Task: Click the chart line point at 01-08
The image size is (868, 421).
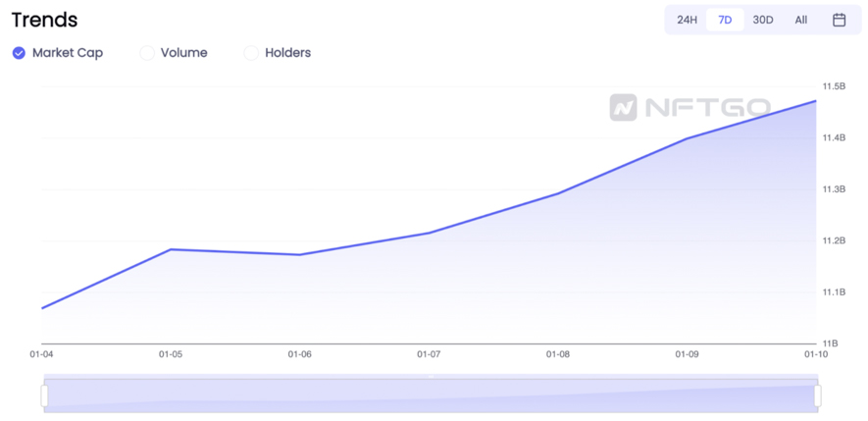Action: 558,193
